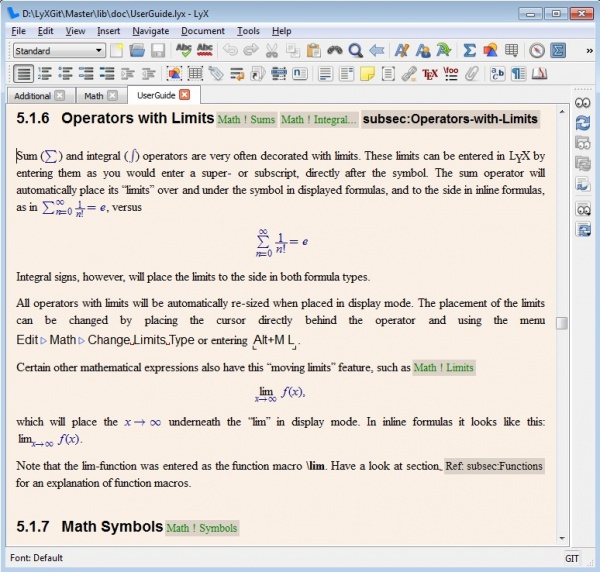Image resolution: width=600 pixels, height=572 pixels.
Task: Open view other formats dropdown
Action: click(583, 209)
